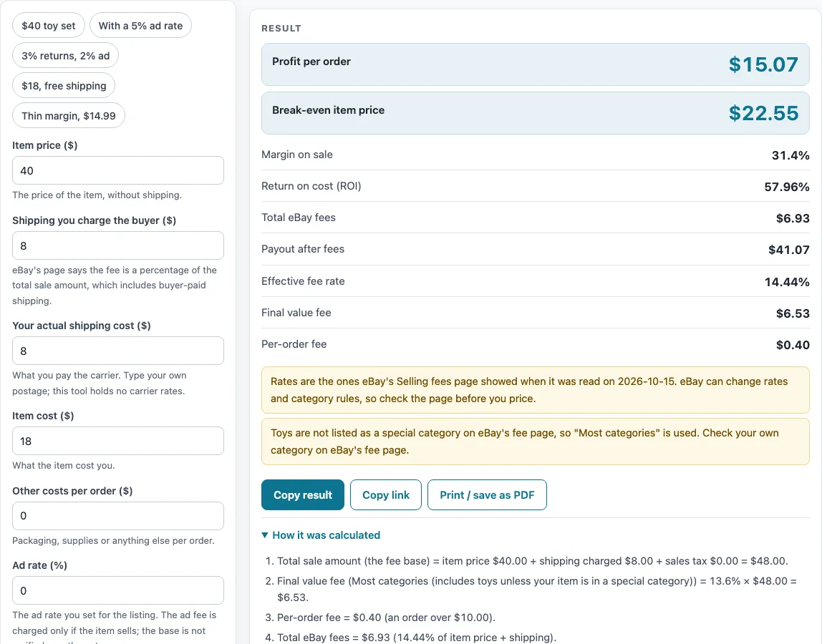Select the Profit per order value $15.07
The image size is (822, 644).
pos(763,64)
